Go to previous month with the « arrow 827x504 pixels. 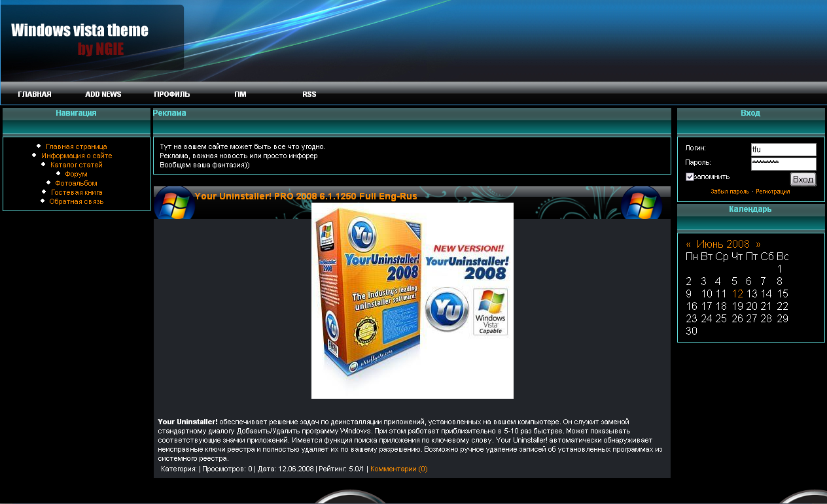coord(688,244)
